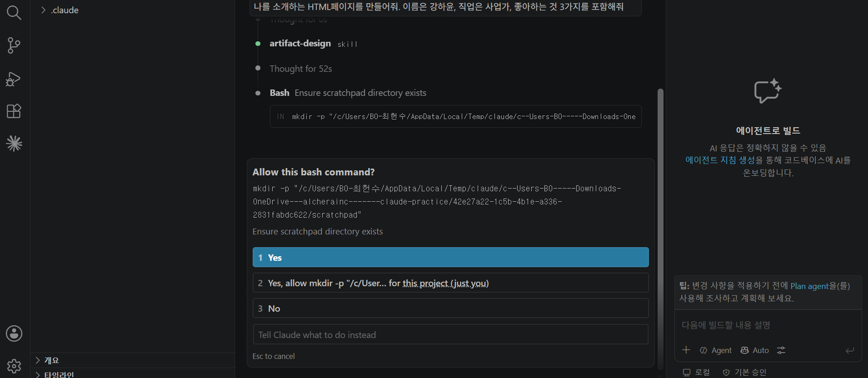This screenshot has height=378, width=868.
Task: Click the Plan agent link in tip
Action: tap(809, 286)
